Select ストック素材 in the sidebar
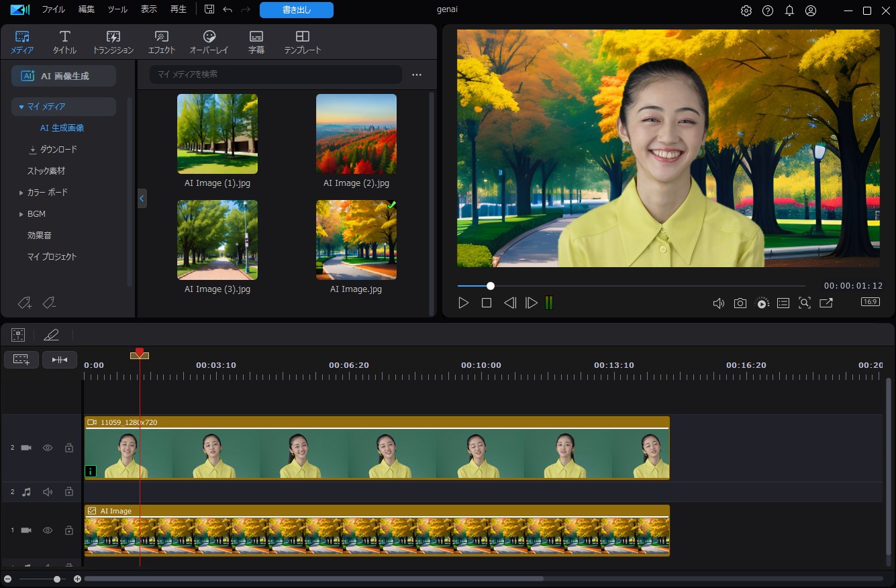Viewport: 896px width, 588px height. [46, 171]
